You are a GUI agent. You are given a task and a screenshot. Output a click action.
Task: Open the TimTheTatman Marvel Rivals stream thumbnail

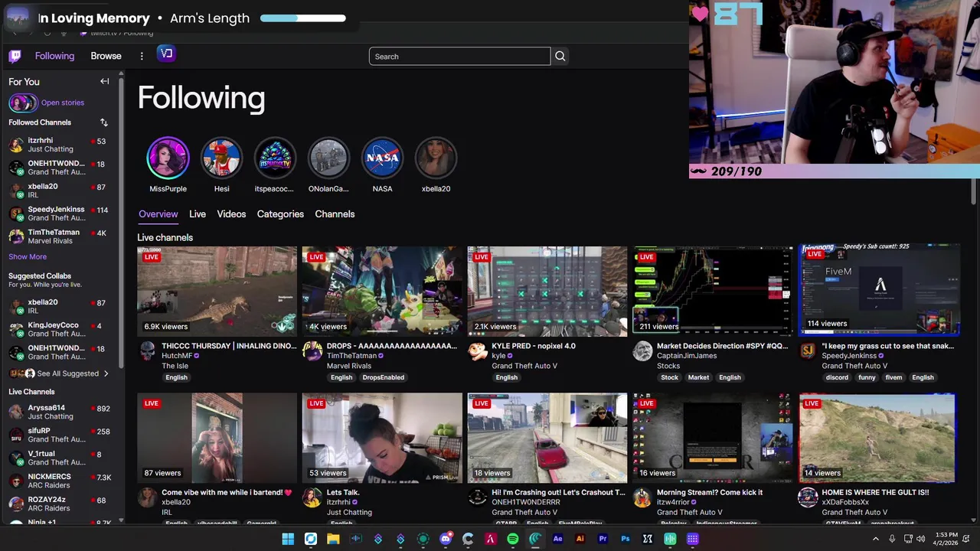pos(382,292)
